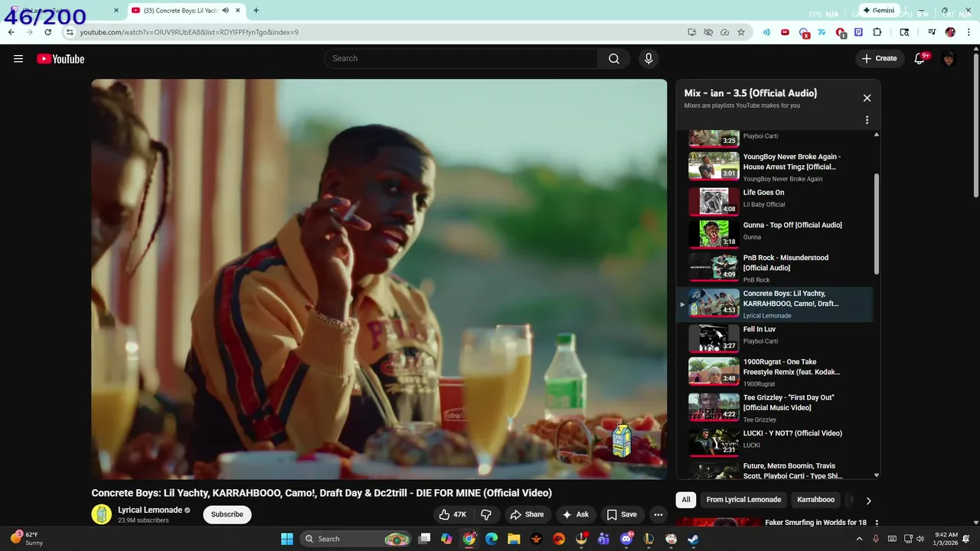Screen dimensions: 980x551
Task: Close the Concrete Boys tab
Action: (238, 11)
